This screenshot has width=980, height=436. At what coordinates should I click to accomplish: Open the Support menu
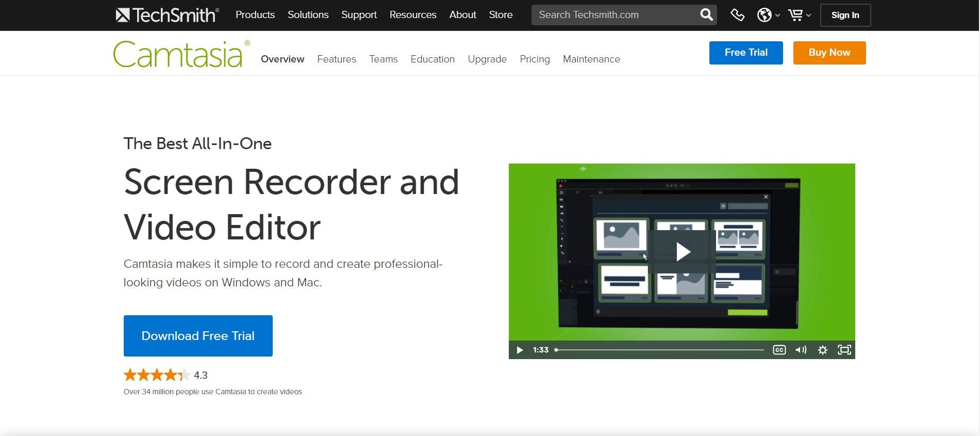[x=359, y=15]
